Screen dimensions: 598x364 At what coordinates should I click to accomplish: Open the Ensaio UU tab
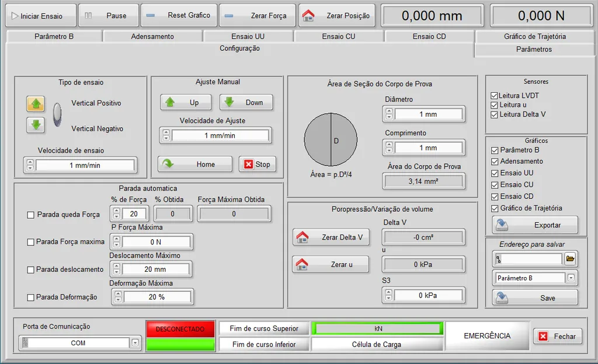pos(248,37)
